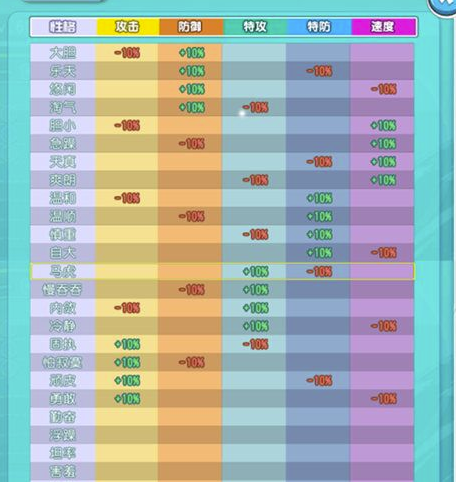Click the -10% 防御 value in 温顺 row
This screenshot has width=456, height=482.
pyautogui.click(x=192, y=217)
